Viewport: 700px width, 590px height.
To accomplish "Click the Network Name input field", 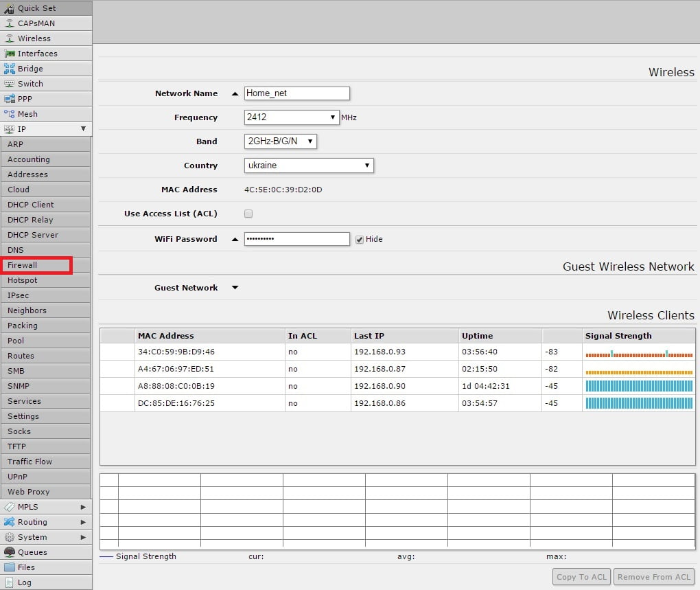I will pos(297,93).
